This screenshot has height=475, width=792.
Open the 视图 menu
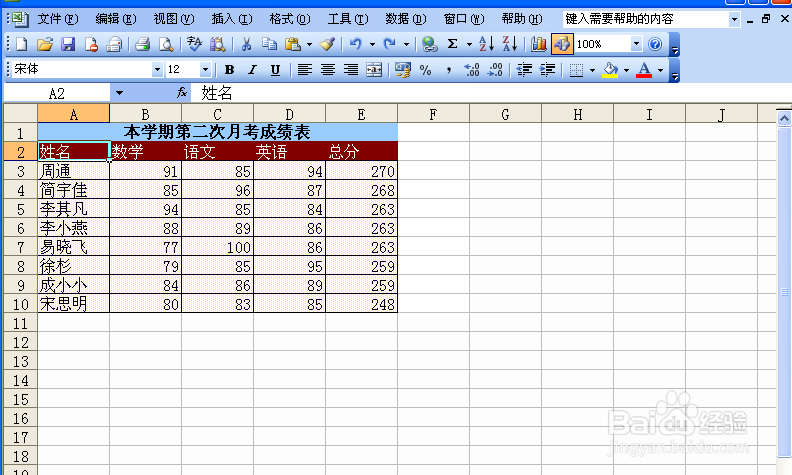(174, 19)
